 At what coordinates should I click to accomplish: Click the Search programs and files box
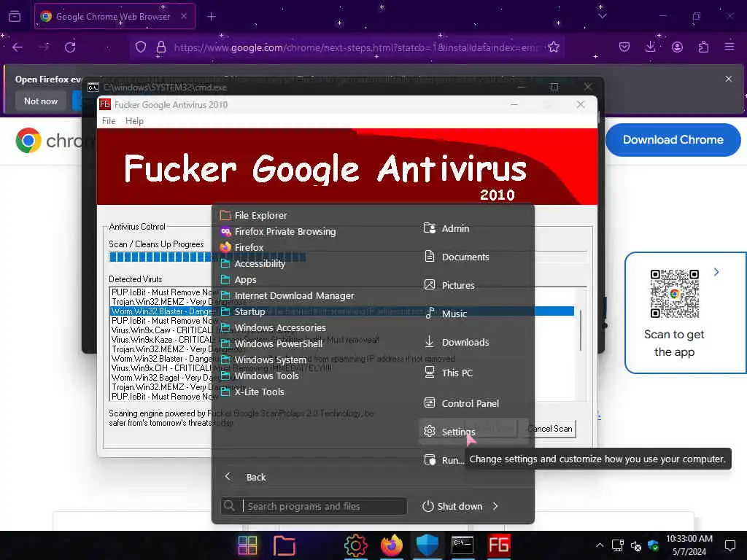coord(314,506)
